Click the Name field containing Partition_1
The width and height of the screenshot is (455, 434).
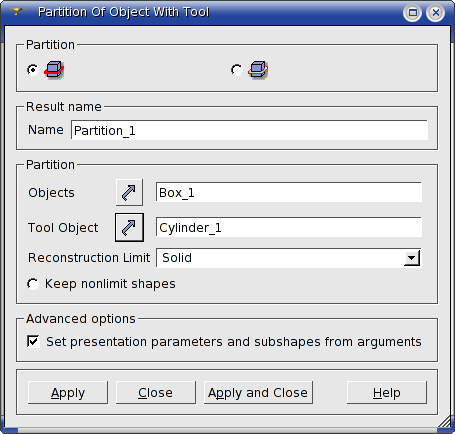249,130
